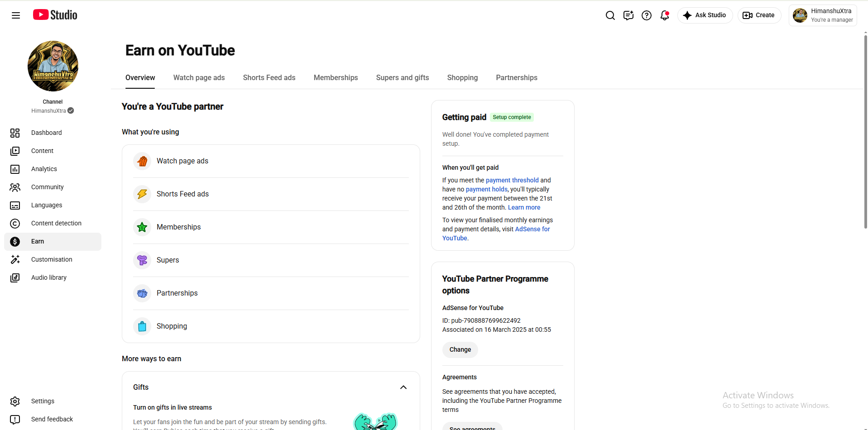Open Content in the sidebar
Screen dimensions: 868x430
53,151
